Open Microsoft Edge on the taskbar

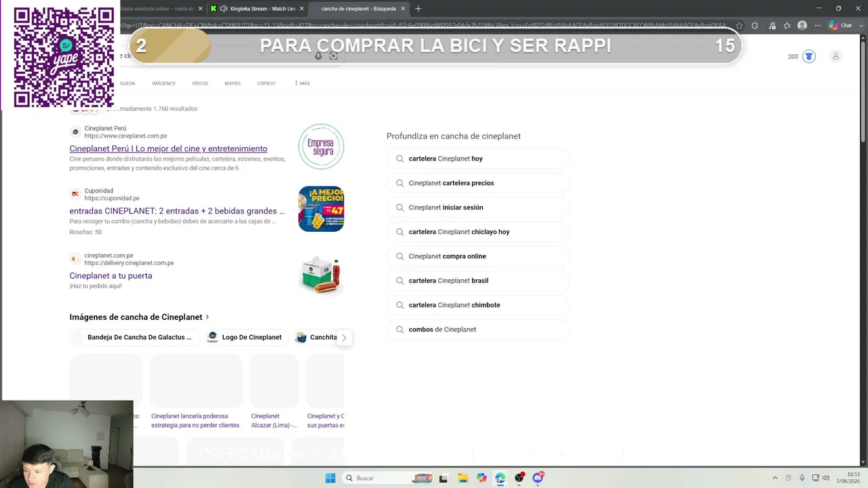click(x=500, y=478)
